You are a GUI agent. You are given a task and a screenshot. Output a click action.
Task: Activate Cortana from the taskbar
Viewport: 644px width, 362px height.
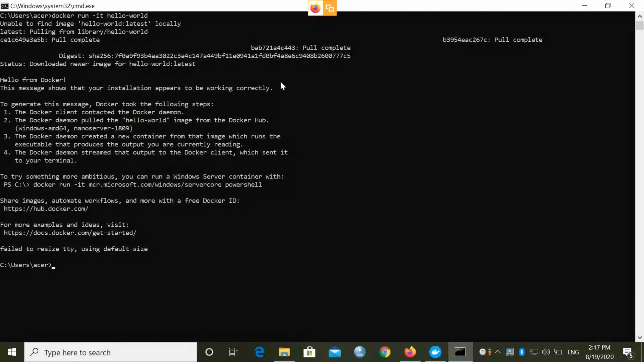click(x=209, y=352)
